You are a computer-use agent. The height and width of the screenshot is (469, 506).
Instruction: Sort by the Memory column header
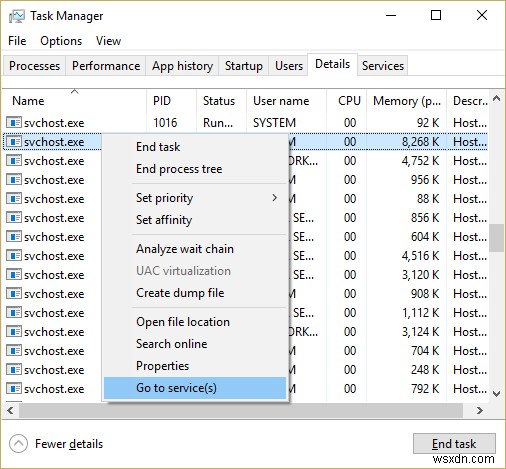pyautogui.click(x=407, y=101)
